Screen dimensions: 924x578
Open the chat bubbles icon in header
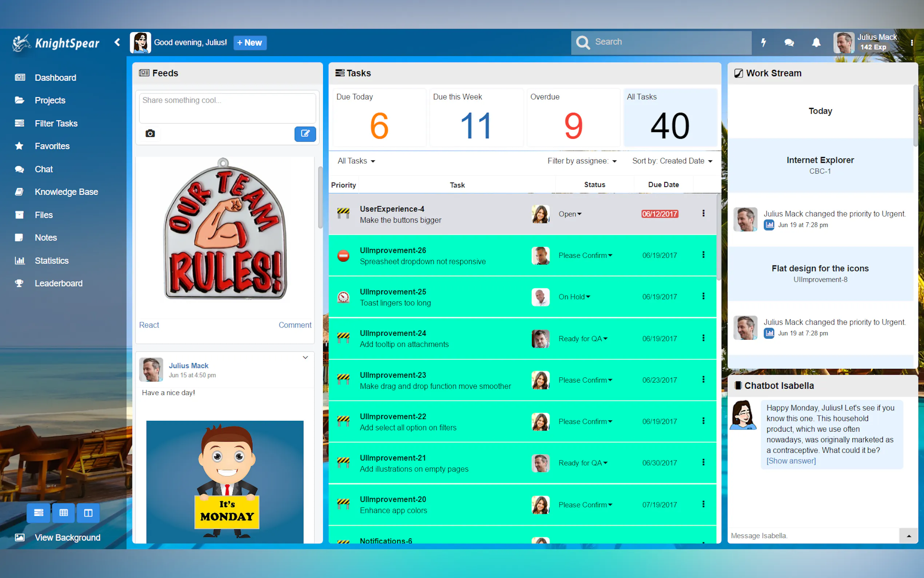pyautogui.click(x=789, y=43)
